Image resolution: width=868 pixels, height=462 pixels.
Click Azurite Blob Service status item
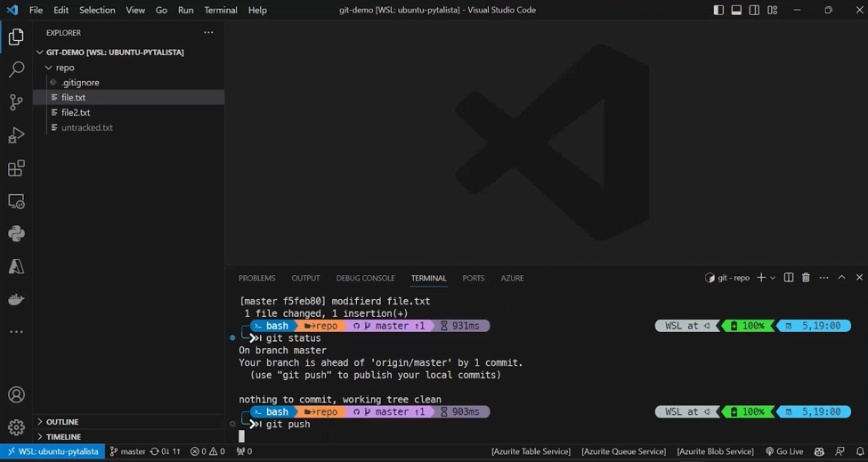click(x=715, y=451)
